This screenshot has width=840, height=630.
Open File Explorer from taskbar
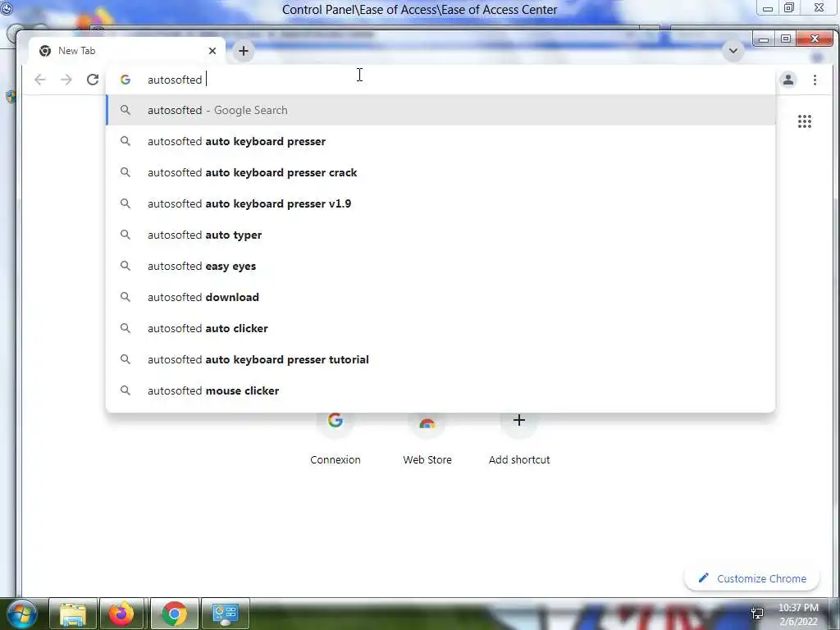[73, 614]
